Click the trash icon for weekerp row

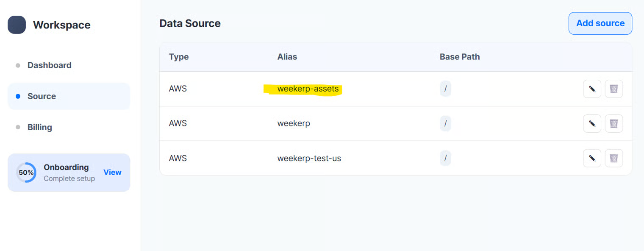pos(613,123)
